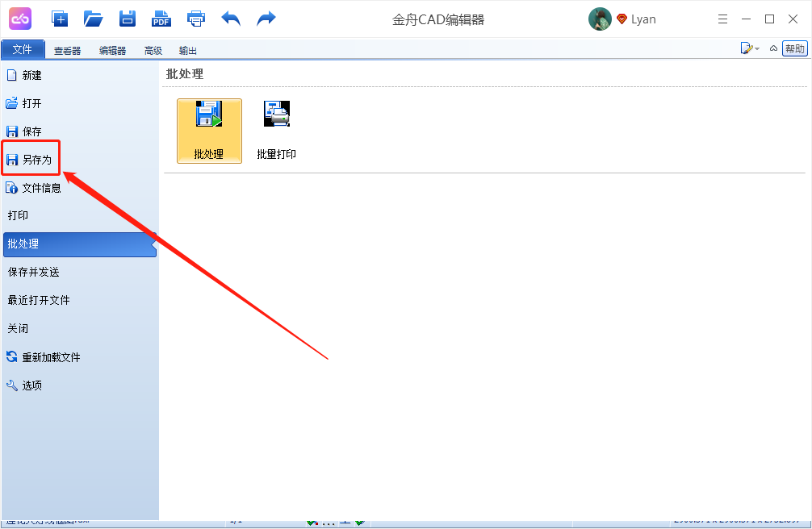This screenshot has height=529, width=812.
Task: Open a drawing using the folder icon
Action: [x=93, y=18]
